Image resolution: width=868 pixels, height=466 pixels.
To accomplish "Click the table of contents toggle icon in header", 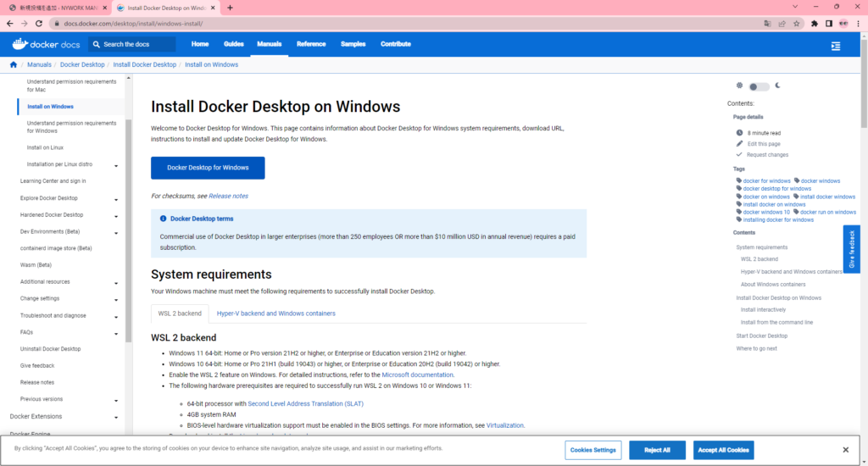I will 836,46.
